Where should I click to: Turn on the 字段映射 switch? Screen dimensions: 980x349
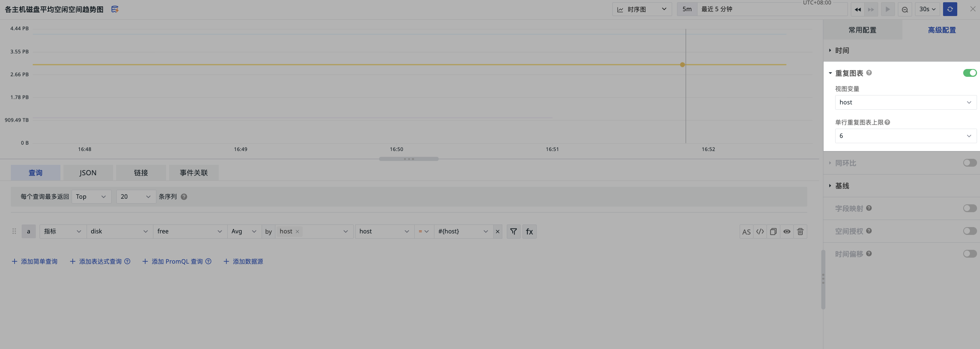(x=969, y=208)
